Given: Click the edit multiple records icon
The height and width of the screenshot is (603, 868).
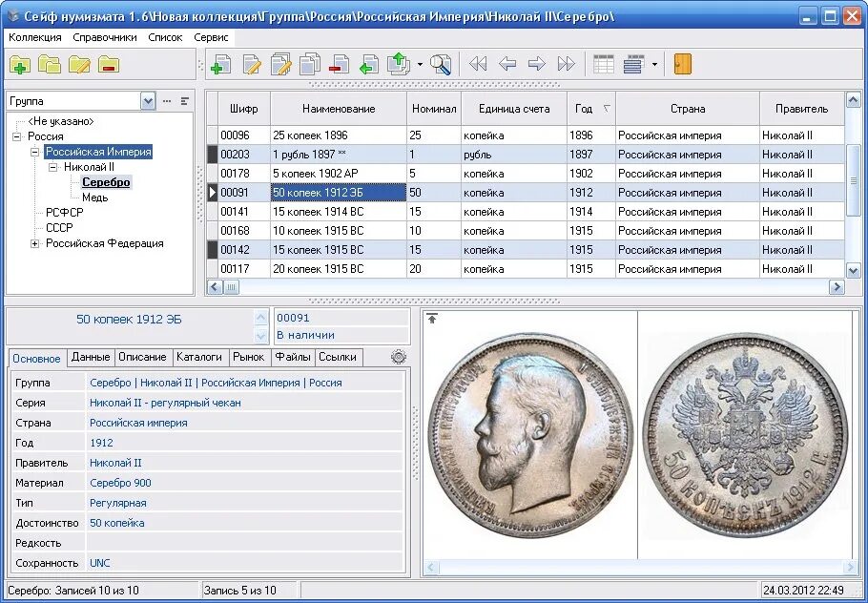Looking at the screenshot, I should click(x=280, y=64).
